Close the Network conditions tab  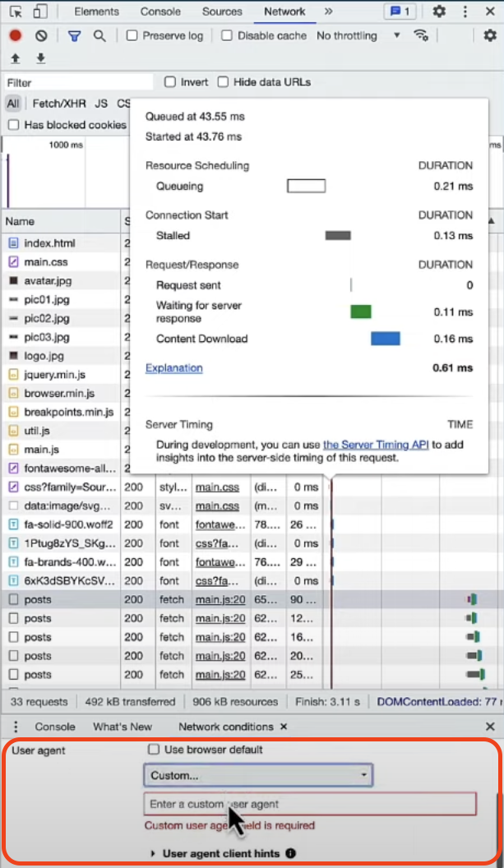pyautogui.click(x=284, y=727)
